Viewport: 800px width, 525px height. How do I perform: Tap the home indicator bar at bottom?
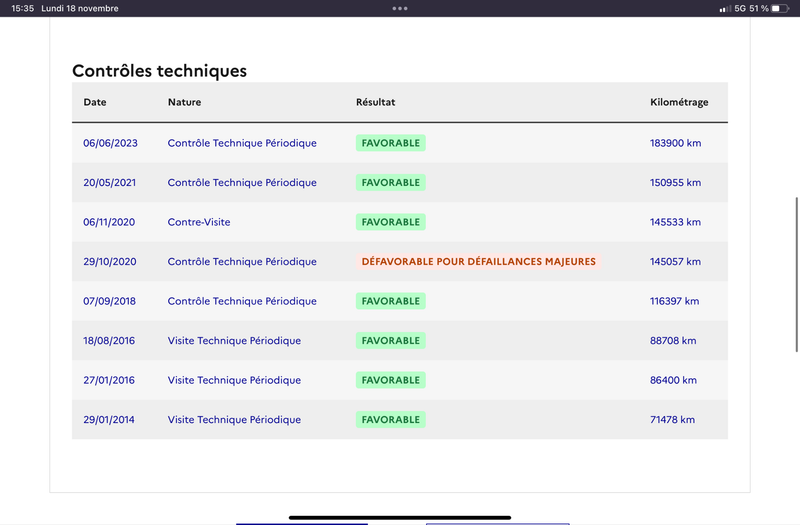click(x=400, y=517)
